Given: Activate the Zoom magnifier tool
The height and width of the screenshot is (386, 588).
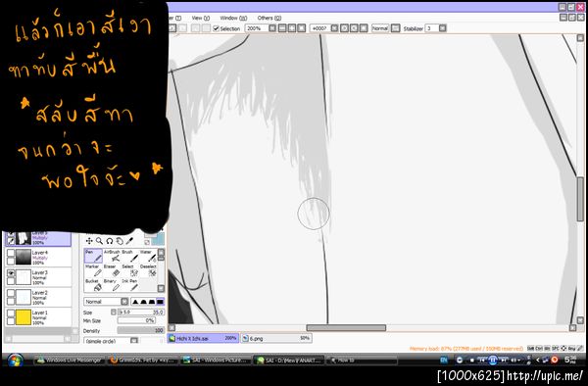Looking at the screenshot, I should click(x=99, y=241).
